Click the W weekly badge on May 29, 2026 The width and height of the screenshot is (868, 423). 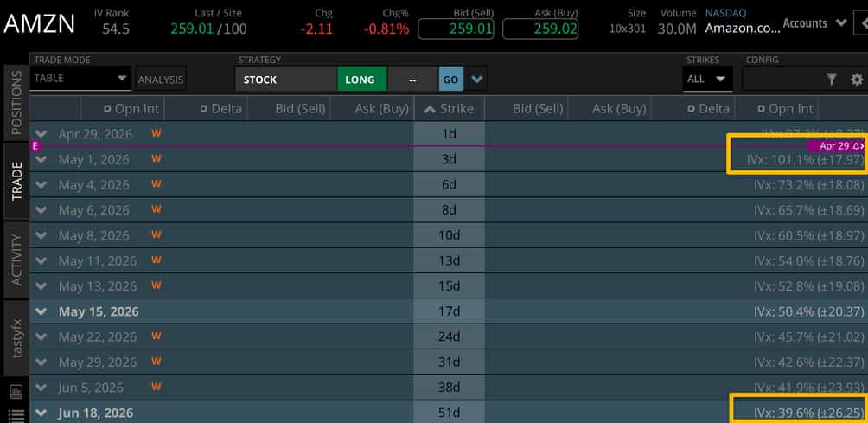(x=156, y=361)
